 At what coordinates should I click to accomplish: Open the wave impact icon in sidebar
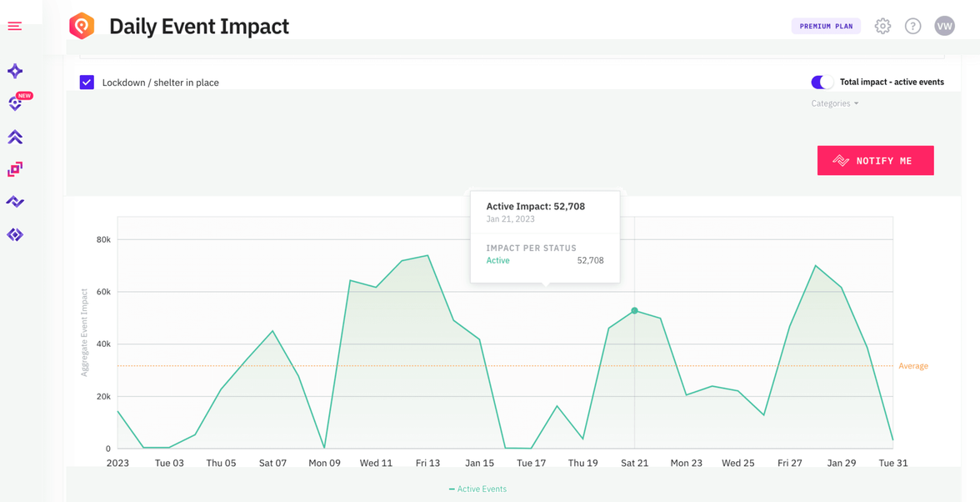(x=14, y=201)
